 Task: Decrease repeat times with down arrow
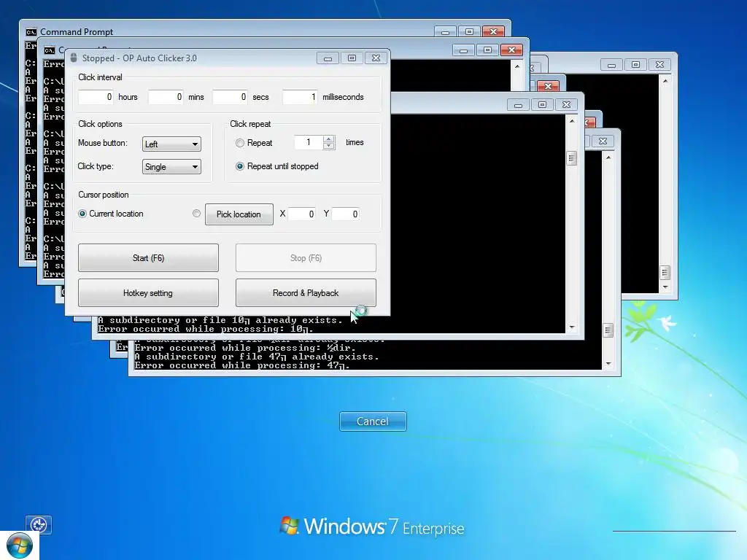(x=329, y=146)
